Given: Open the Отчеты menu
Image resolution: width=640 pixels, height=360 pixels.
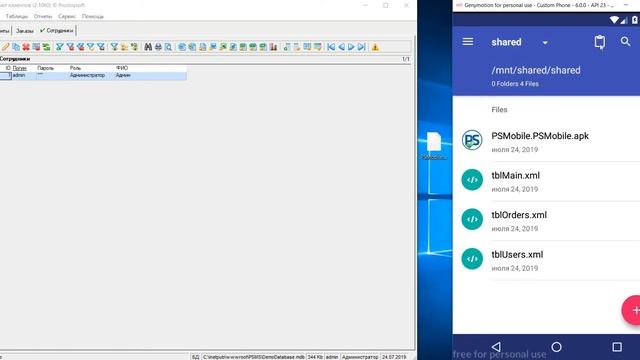Looking at the screenshot, I should [x=43, y=16].
